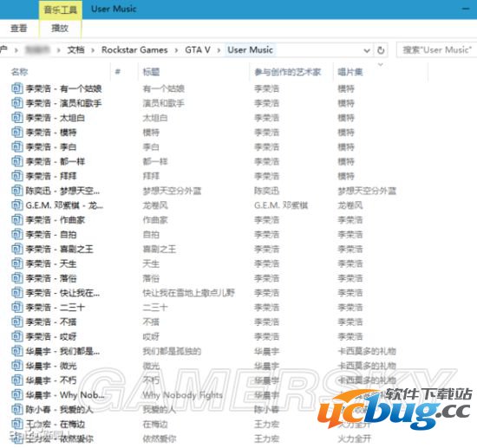This screenshot has height=448, width=477.
Task: Select file name 陈小春 - 我爱的人
Action: point(59,410)
